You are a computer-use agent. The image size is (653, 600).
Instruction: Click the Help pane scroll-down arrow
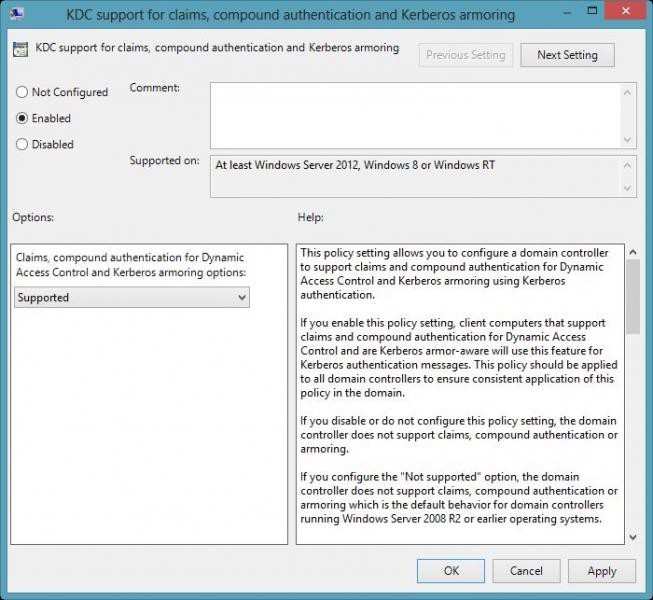click(x=633, y=537)
